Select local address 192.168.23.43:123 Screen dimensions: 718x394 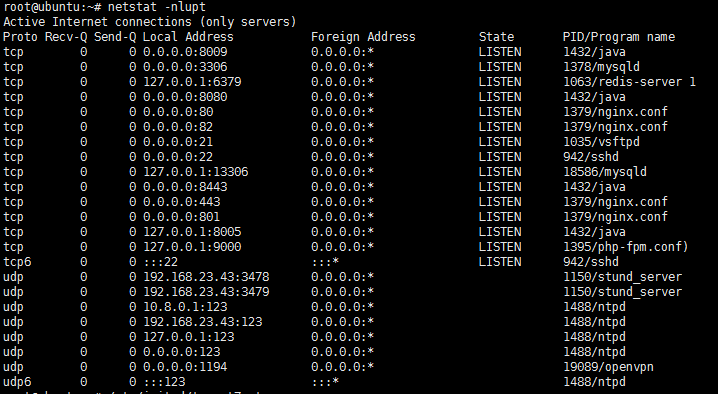coord(203,322)
